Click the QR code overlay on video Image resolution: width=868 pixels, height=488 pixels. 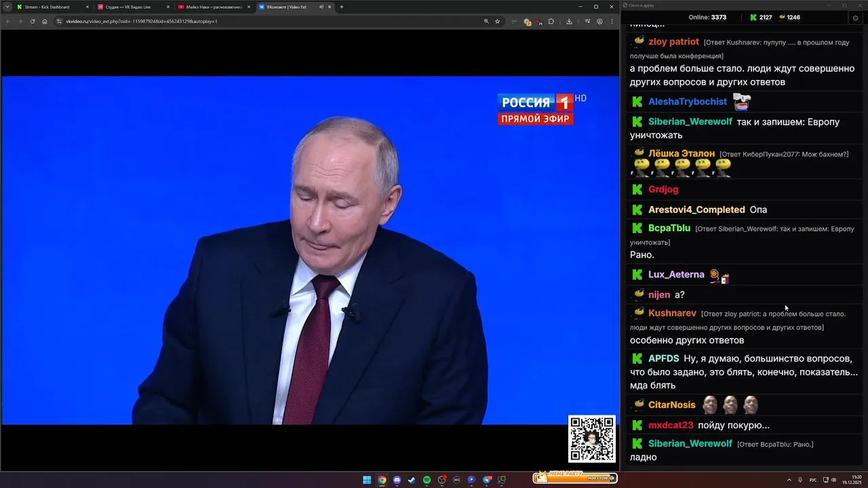592,439
